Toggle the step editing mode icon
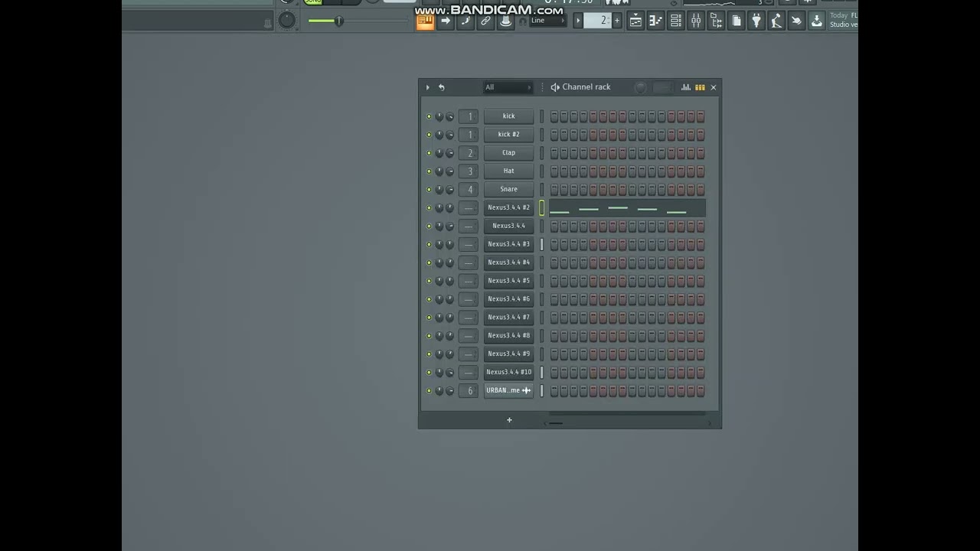This screenshot has height=551, width=980. (465, 21)
